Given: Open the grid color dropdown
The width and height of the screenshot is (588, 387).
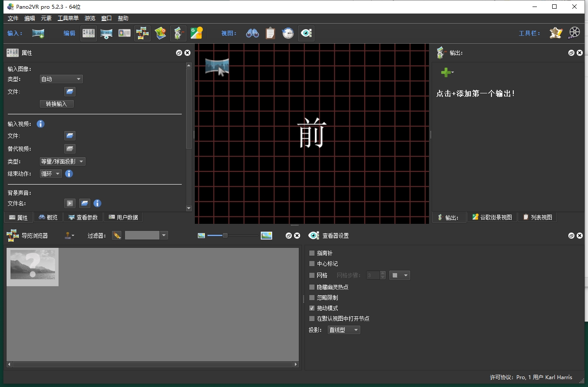Looking at the screenshot, I should [x=400, y=275].
